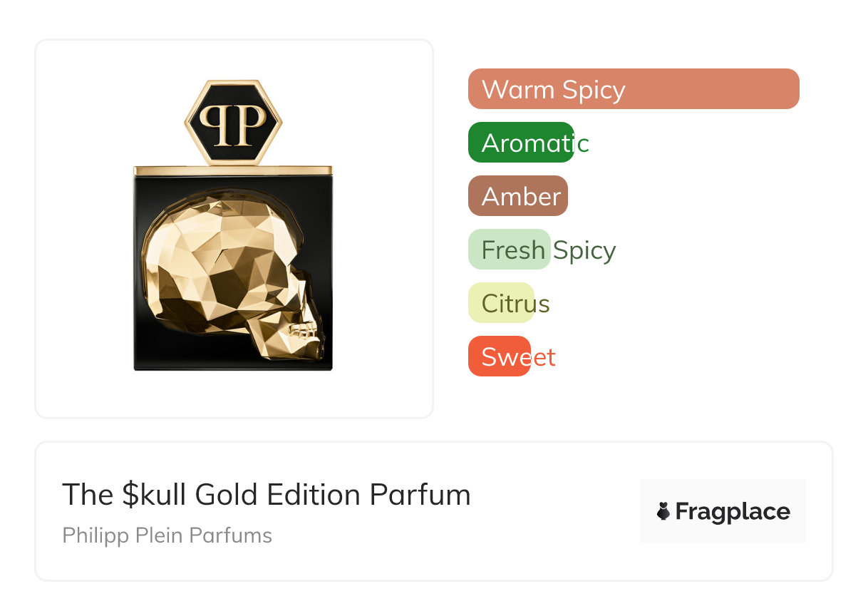Click the PP hexagon logo on bottle cap
868x616 pixels.
pyautogui.click(x=233, y=123)
